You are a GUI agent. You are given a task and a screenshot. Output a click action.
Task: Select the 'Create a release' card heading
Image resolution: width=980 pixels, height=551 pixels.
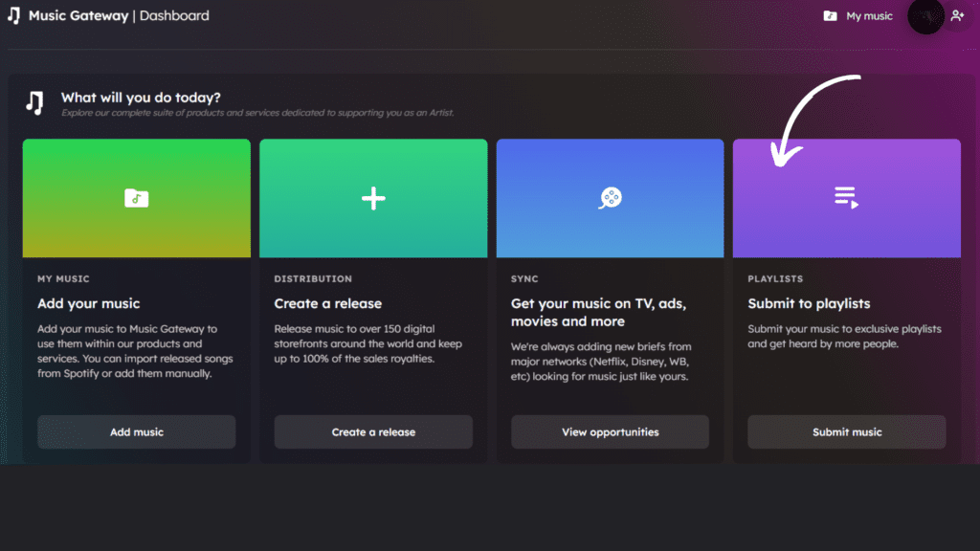(x=328, y=303)
